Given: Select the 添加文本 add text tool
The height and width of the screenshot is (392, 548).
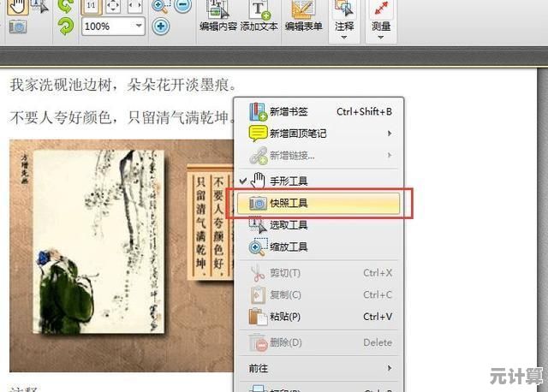Looking at the screenshot, I should (259, 17).
